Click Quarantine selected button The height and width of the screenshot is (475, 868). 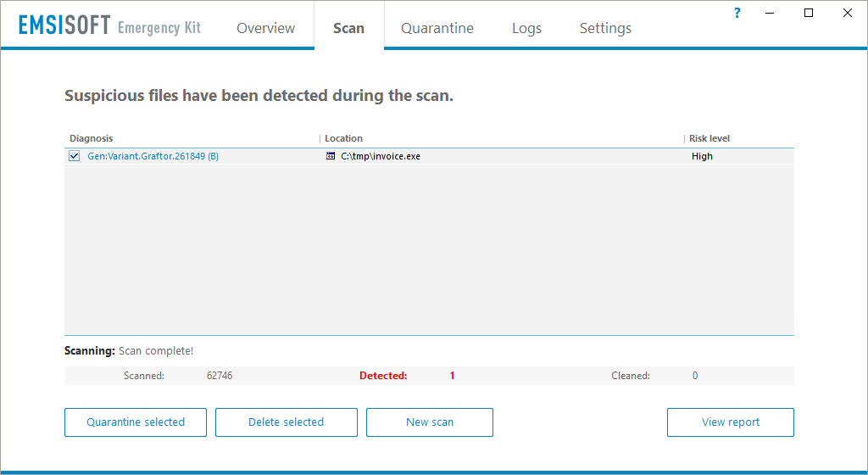(136, 422)
